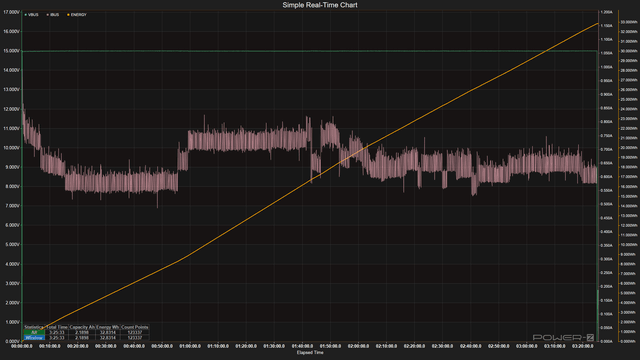Viewport: 640px width, 360px height.
Task: Click the 15.000V label on voltage axis
Action: [11, 51]
